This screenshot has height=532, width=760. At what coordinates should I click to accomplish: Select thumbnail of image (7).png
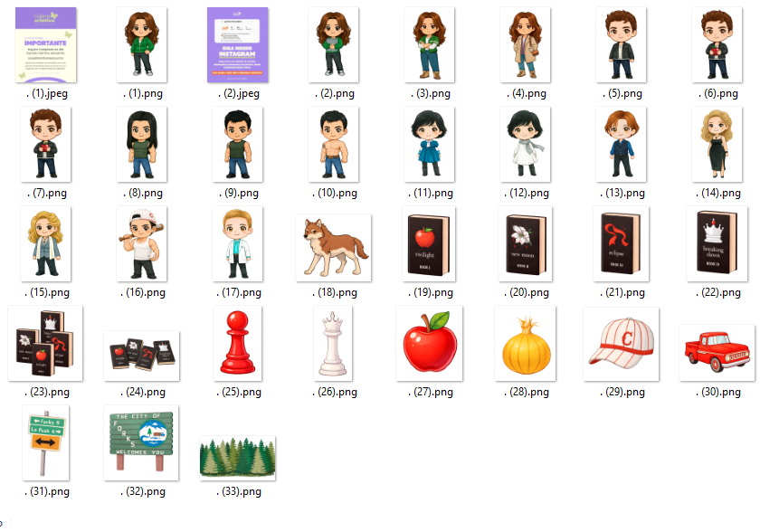[45, 145]
